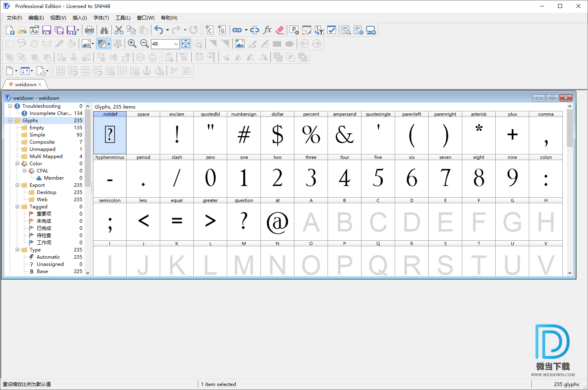Collapse the Troubleshooting tree node

10,106
